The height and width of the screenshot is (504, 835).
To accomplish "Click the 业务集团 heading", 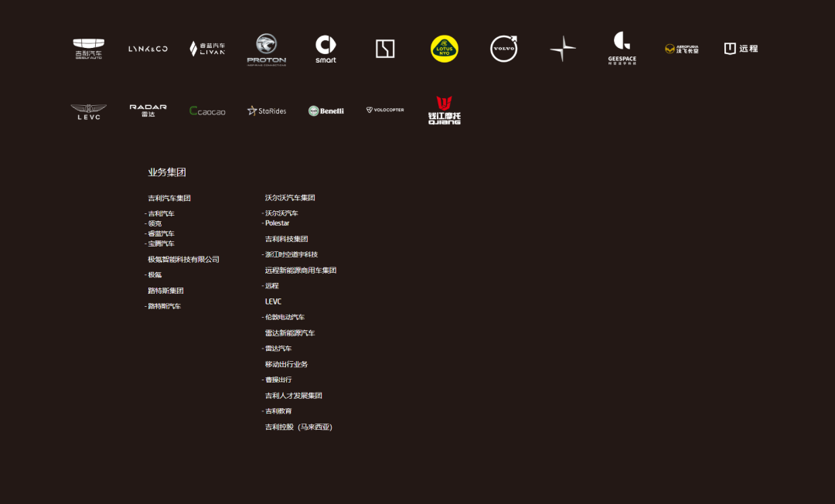I will tap(167, 172).
